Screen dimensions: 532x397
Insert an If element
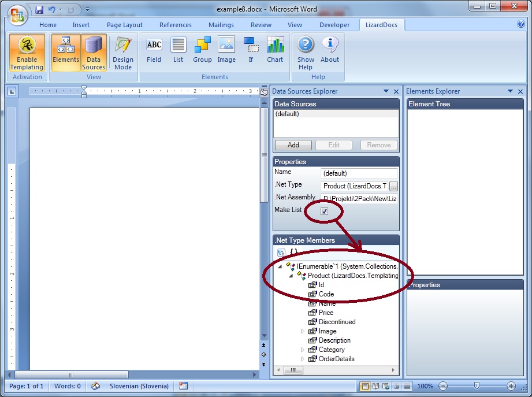click(x=251, y=50)
